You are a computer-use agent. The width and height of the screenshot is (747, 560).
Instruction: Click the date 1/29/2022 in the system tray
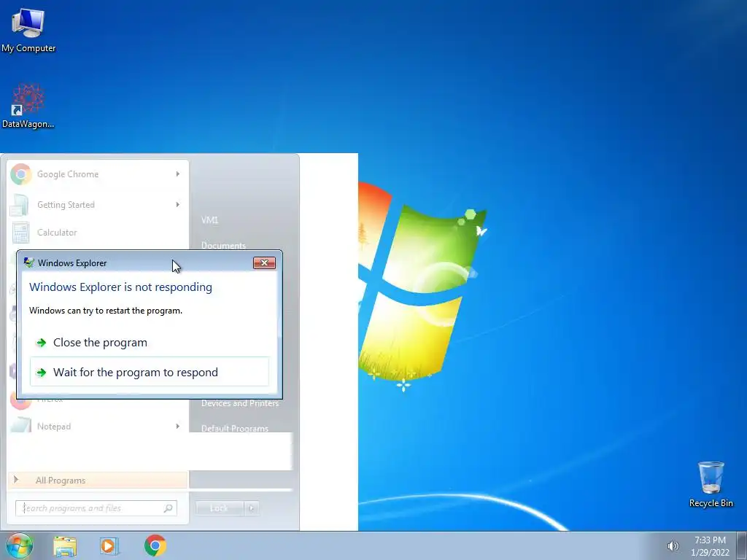click(x=710, y=553)
